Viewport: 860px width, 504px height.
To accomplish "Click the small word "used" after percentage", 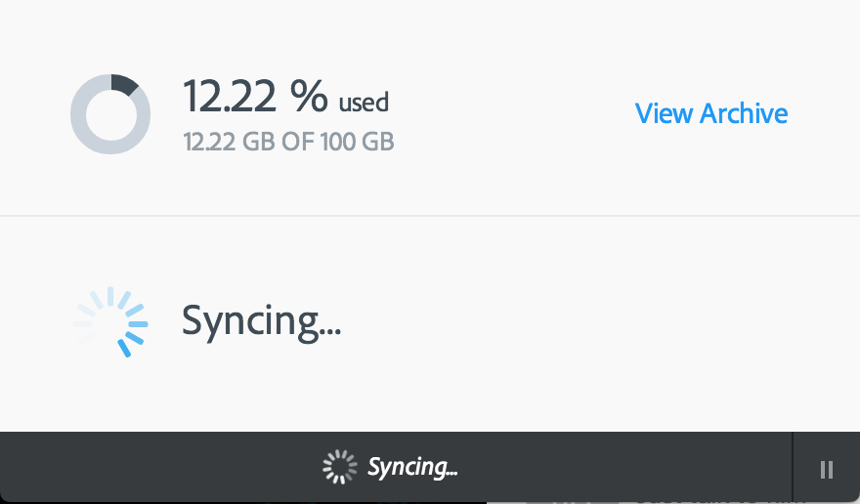I will coord(364,102).
